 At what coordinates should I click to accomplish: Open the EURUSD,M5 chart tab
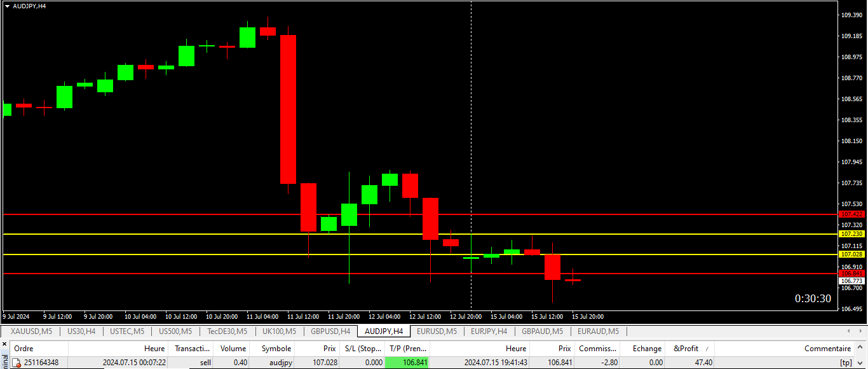click(x=437, y=331)
